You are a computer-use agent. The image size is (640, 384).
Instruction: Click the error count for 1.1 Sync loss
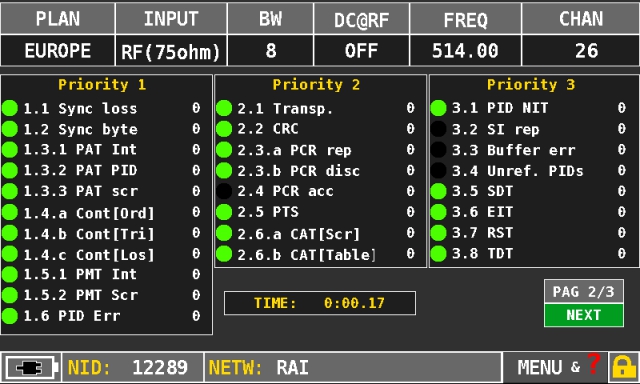(x=196, y=108)
